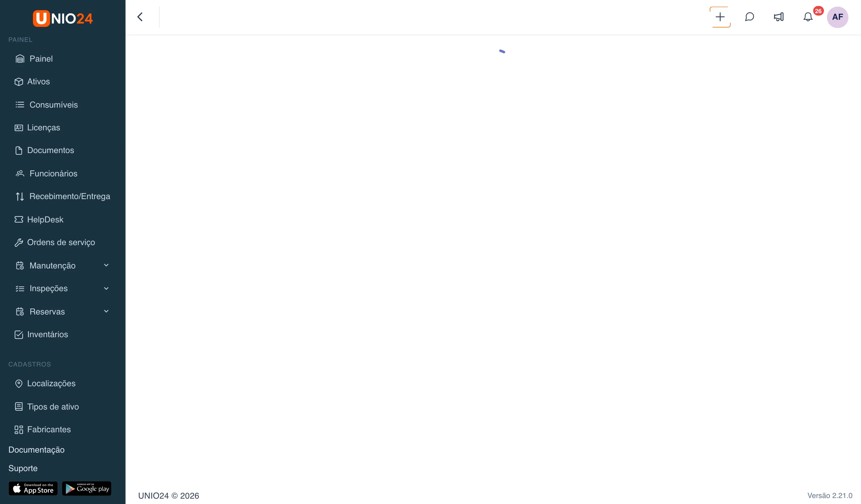Image resolution: width=861 pixels, height=504 pixels.
Task: Click the Recebimento/Entrega arrows icon
Action: 20,196
